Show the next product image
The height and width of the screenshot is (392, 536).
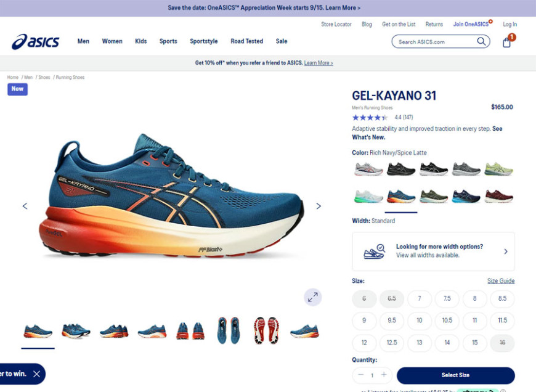click(x=319, y=206)
